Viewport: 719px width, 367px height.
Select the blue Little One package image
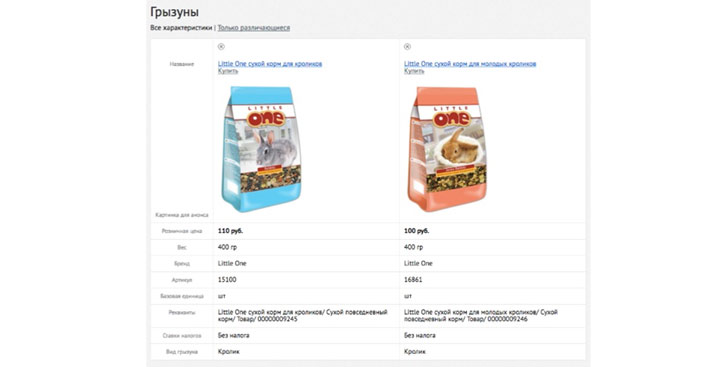pos(262,149)
